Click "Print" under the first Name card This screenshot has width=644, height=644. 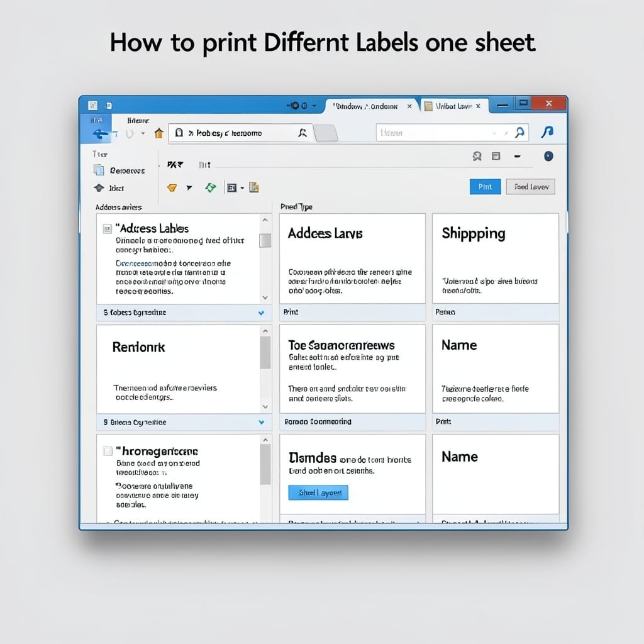pyautogui.click(x=443, y=422)
